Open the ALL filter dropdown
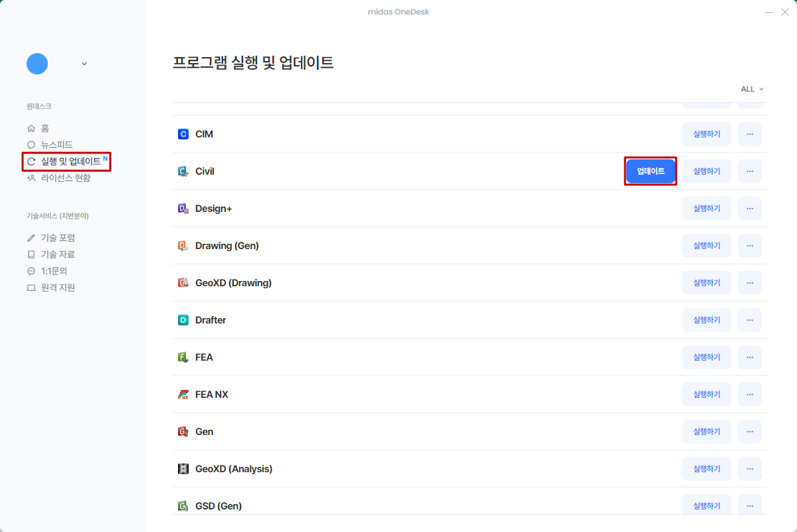This screenshot has width=797, height=532. (752, 89)
